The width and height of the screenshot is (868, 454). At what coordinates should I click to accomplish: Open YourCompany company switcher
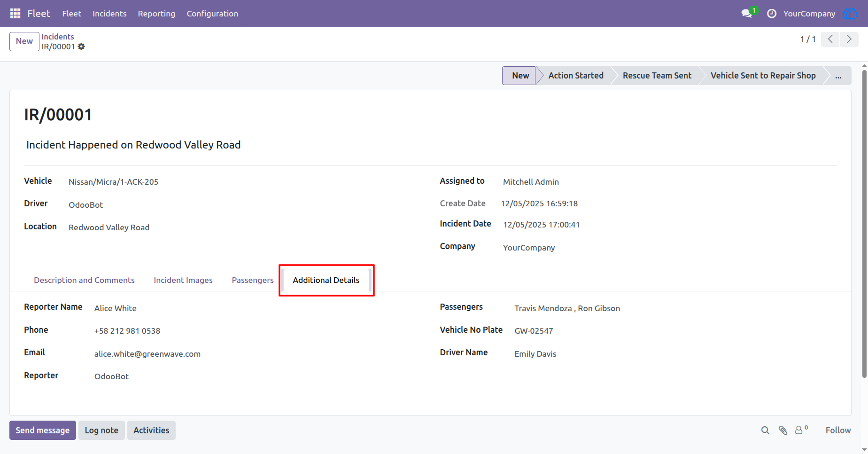tap(809, 14)
